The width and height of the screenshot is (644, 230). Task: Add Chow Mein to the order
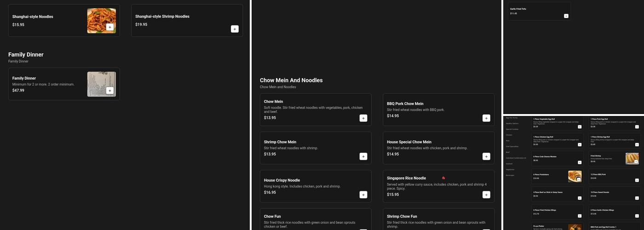click(x=363, y=118)
